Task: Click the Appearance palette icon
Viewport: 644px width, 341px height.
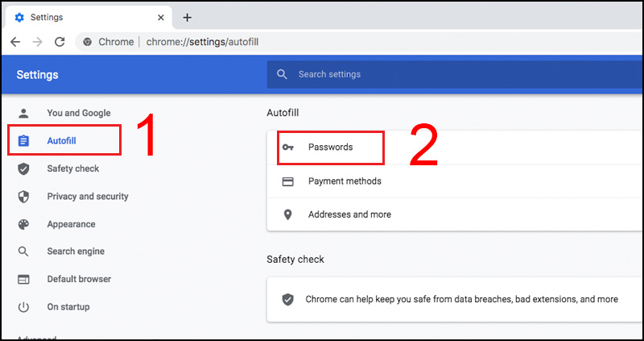Action: tap(23, 224)
